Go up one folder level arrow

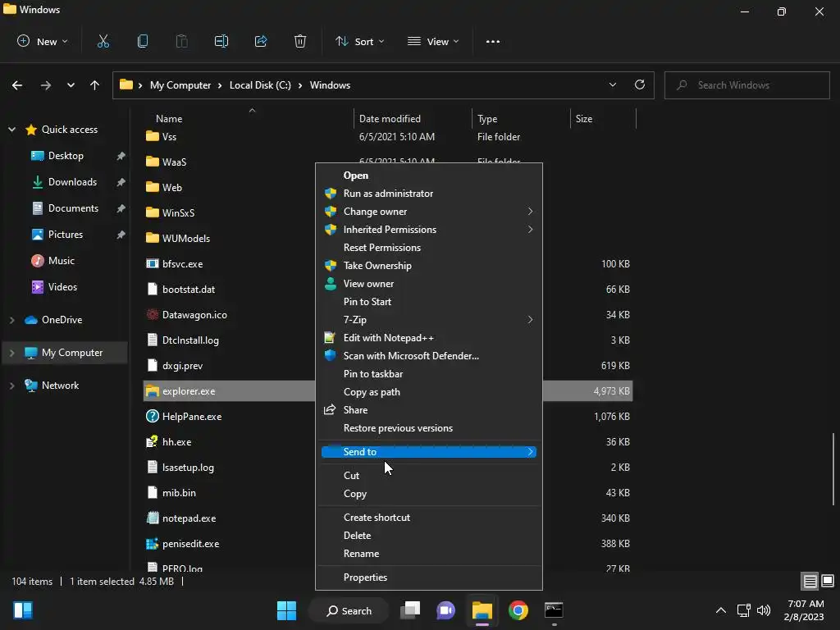pyautogui.click(x=95, y=85)
